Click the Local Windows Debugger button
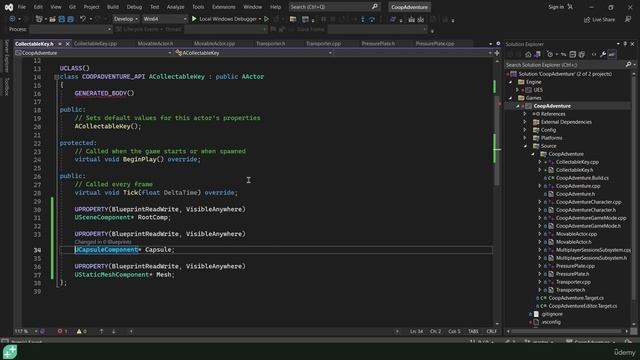 tap(228, 19)
